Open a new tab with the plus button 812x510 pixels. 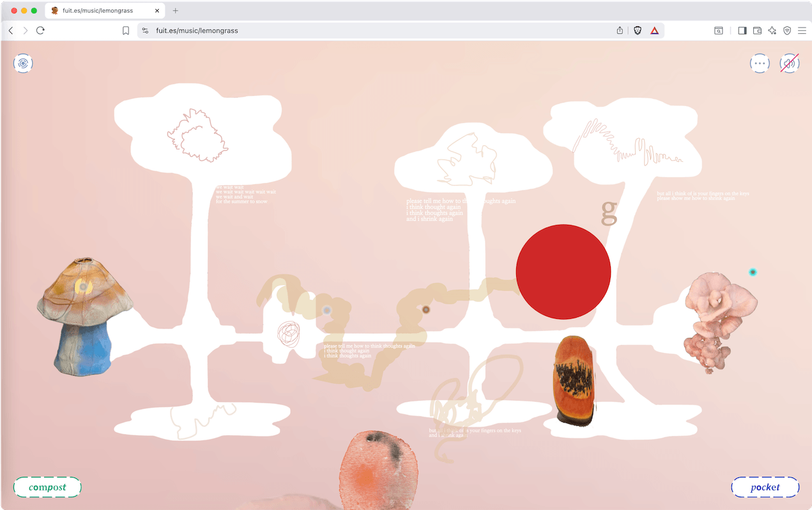click(x=176, y=10)
